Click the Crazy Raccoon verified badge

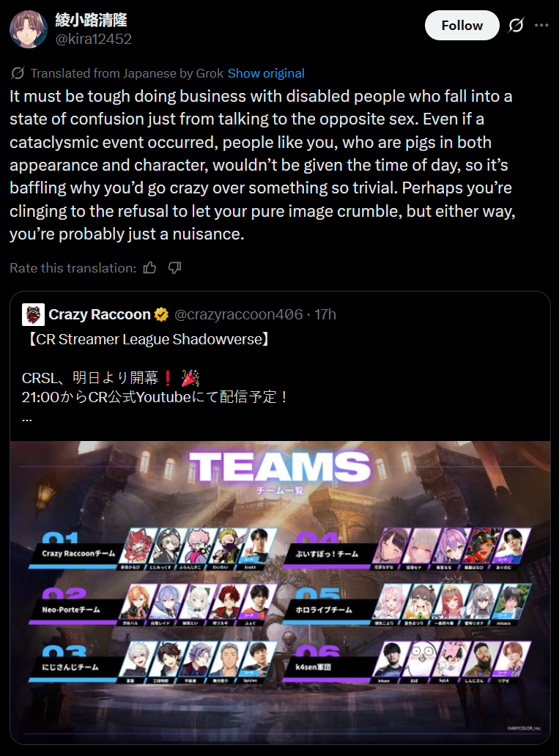pos(161,315)
